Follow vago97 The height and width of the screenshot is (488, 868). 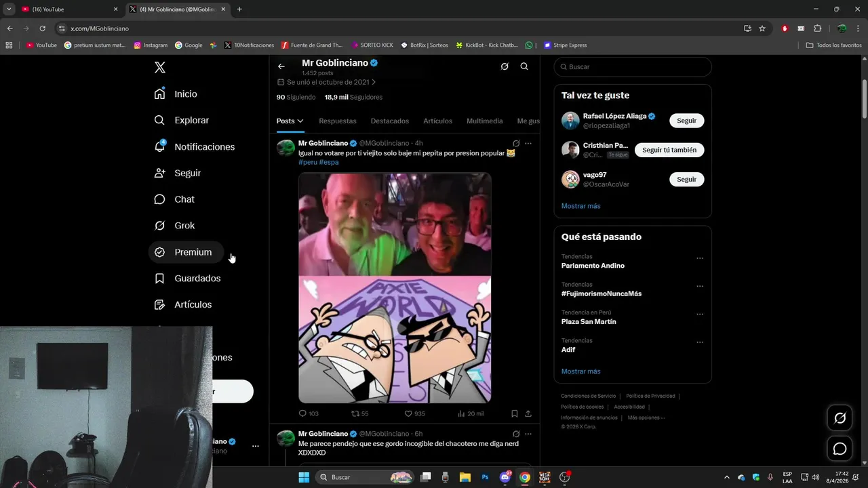(x=687, y=180)
